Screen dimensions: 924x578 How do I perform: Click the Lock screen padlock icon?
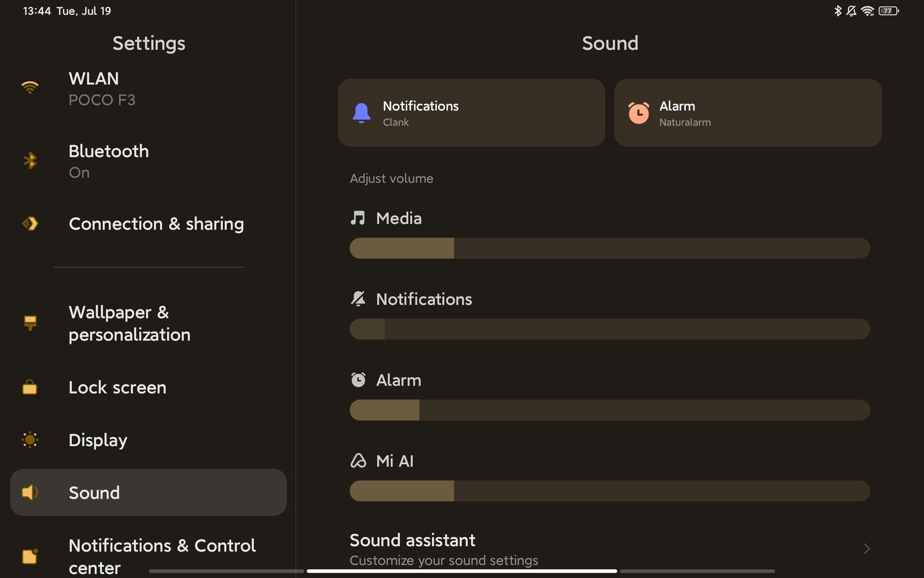(30, 387)
